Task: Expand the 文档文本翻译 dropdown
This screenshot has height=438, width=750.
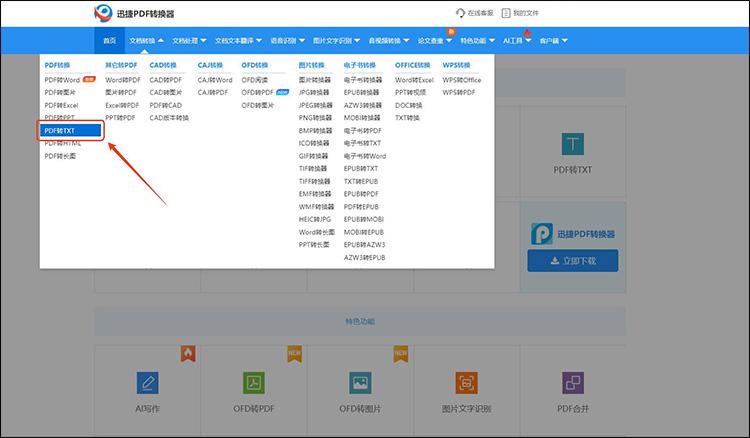Action: (238, 41)
